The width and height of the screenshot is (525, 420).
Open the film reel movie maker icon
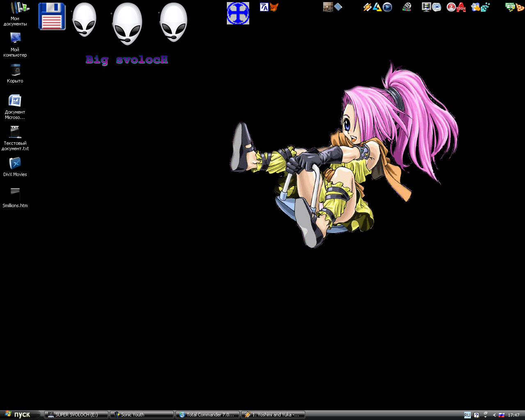click(407, 7)
